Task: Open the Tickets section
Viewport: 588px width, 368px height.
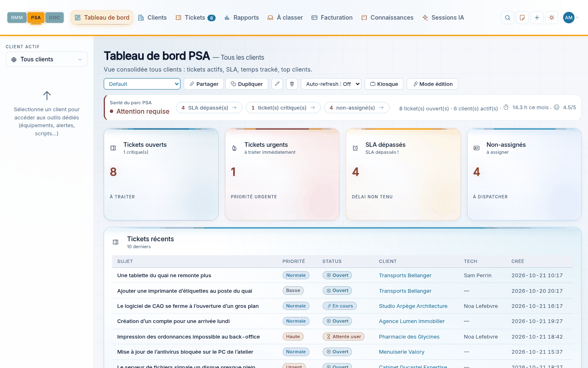Action: click(x=195, y=18)
